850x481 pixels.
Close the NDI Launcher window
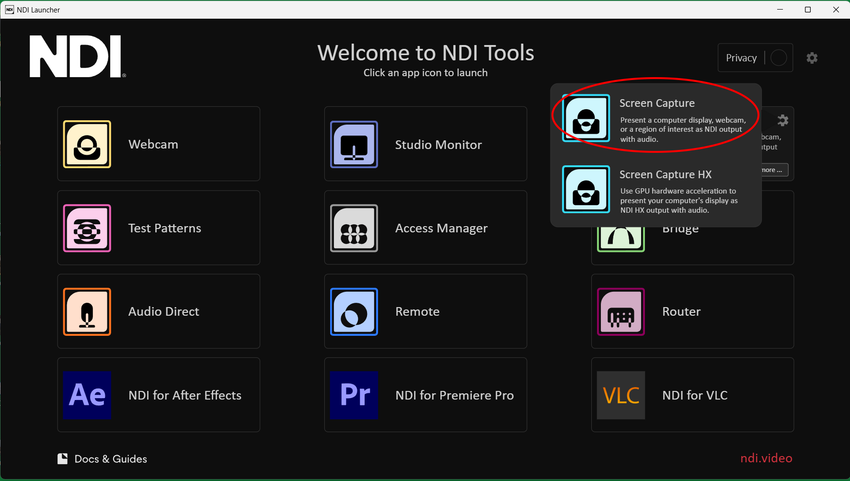(836, 10)
